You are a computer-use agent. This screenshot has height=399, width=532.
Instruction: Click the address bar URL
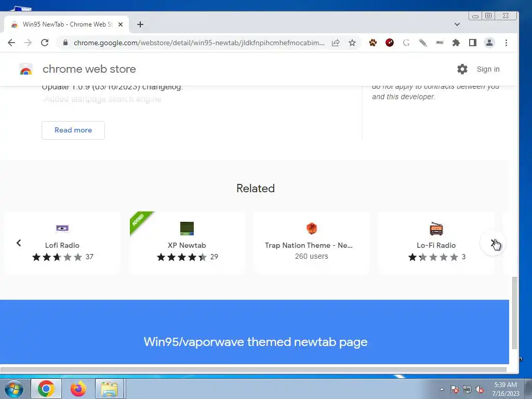pos(199,43)
